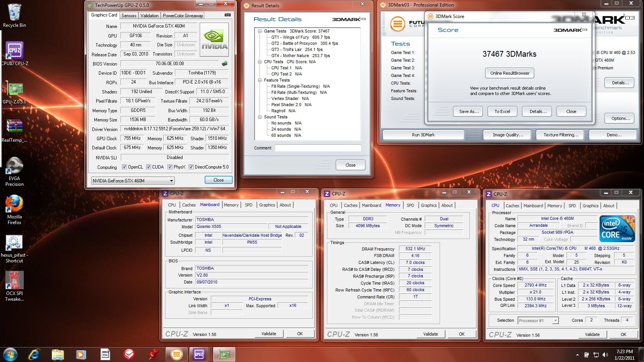Switch to GPU-Z taskbar icon

pyautogui.click(x=224, y=354)
